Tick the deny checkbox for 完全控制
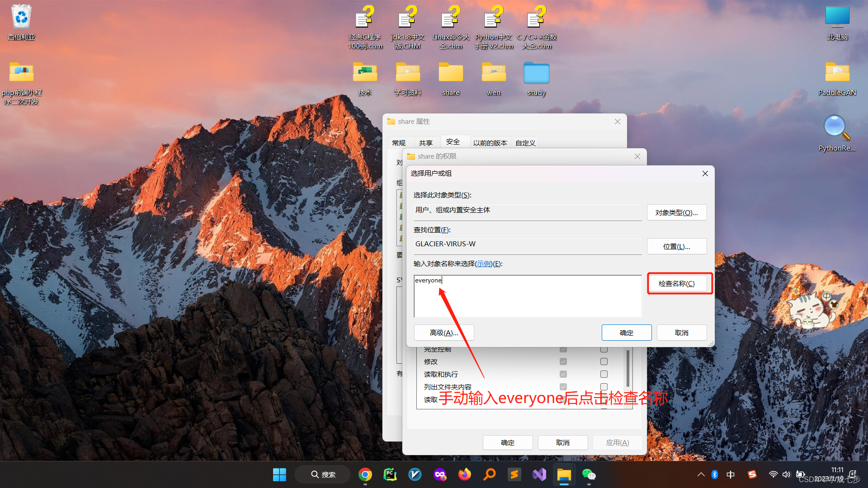 pos(604,349)
